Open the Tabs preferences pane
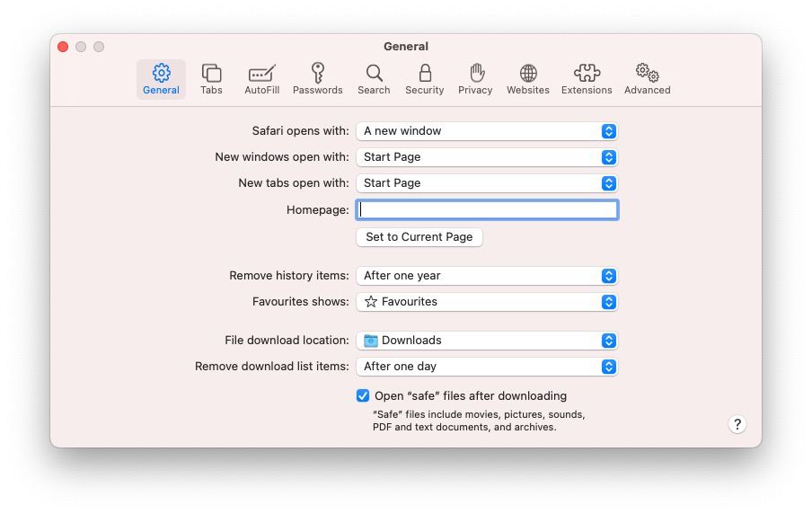 (211, 79)
